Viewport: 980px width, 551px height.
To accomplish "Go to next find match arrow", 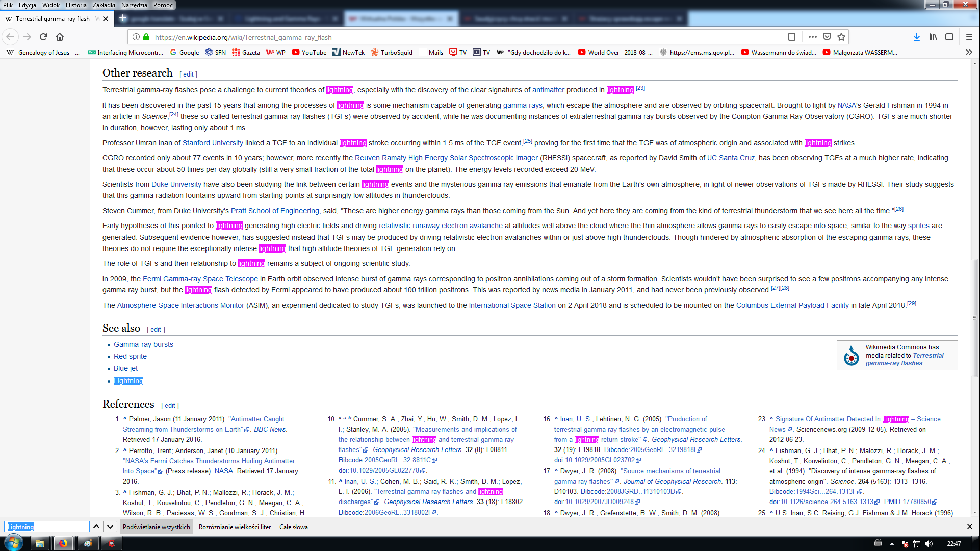I will coord(110,527).
